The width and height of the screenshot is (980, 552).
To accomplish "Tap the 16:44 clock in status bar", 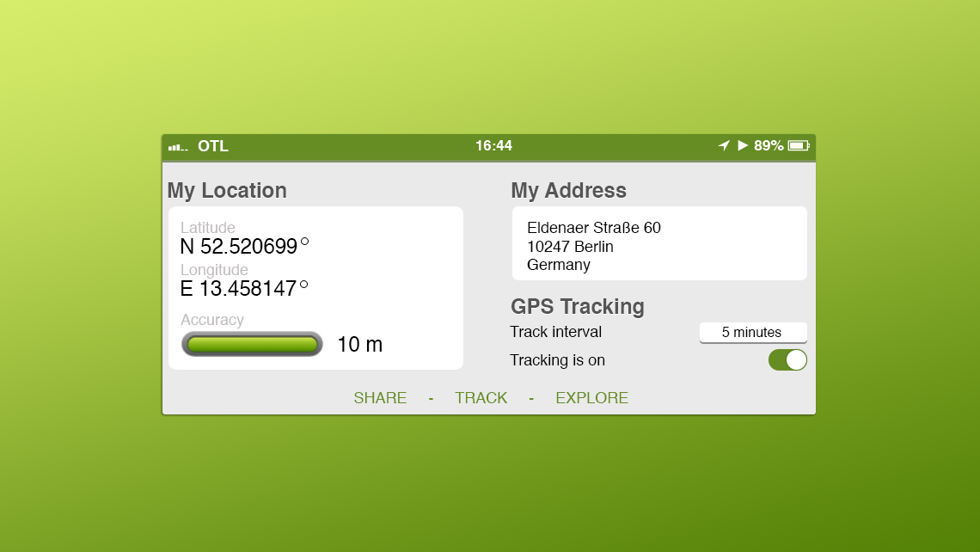I will [x=493, y=146].
